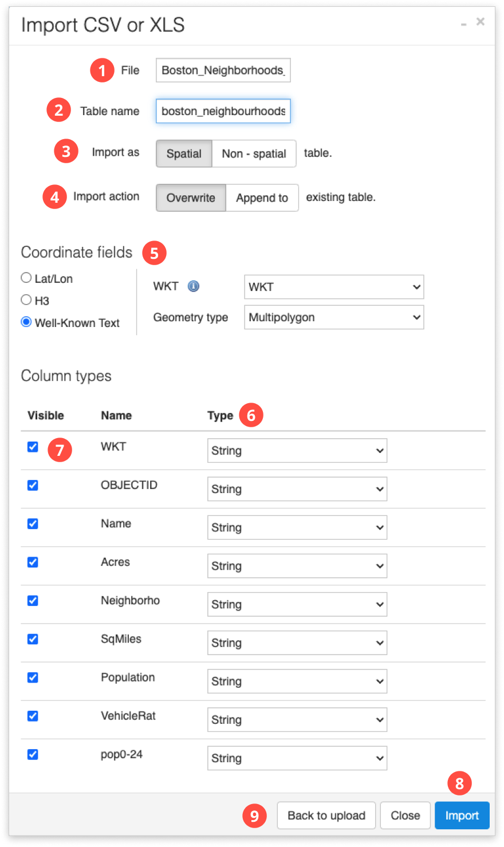Toggle visibility of the Population column
504x847 pixels.
point(33,677)
